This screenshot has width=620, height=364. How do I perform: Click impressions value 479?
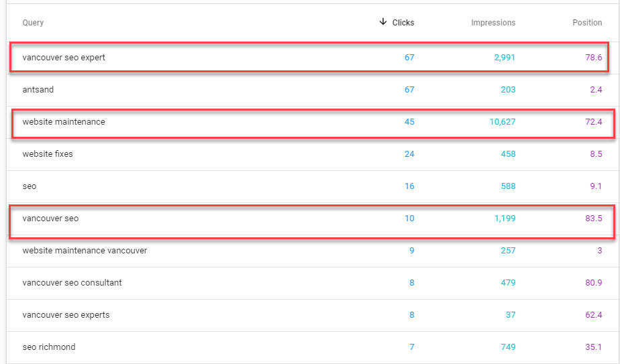(508, 283)
